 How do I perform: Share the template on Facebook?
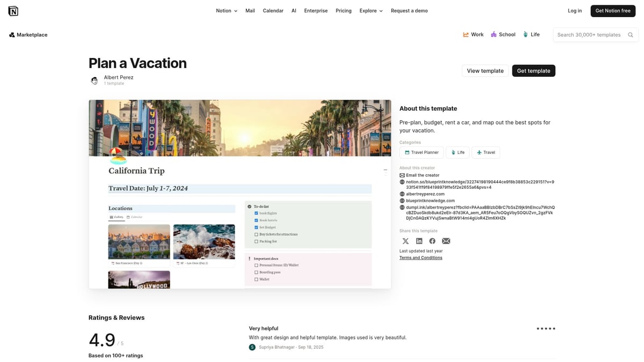click(x=433, y=241)
